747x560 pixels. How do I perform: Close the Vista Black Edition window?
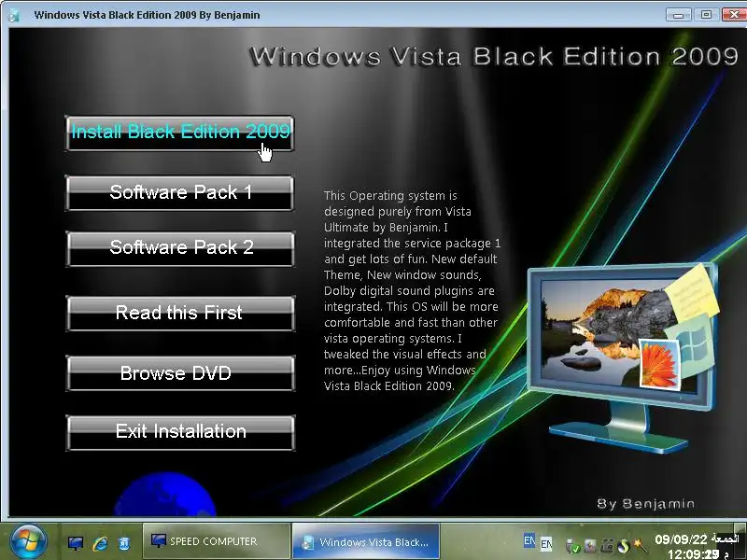point(734,15)
